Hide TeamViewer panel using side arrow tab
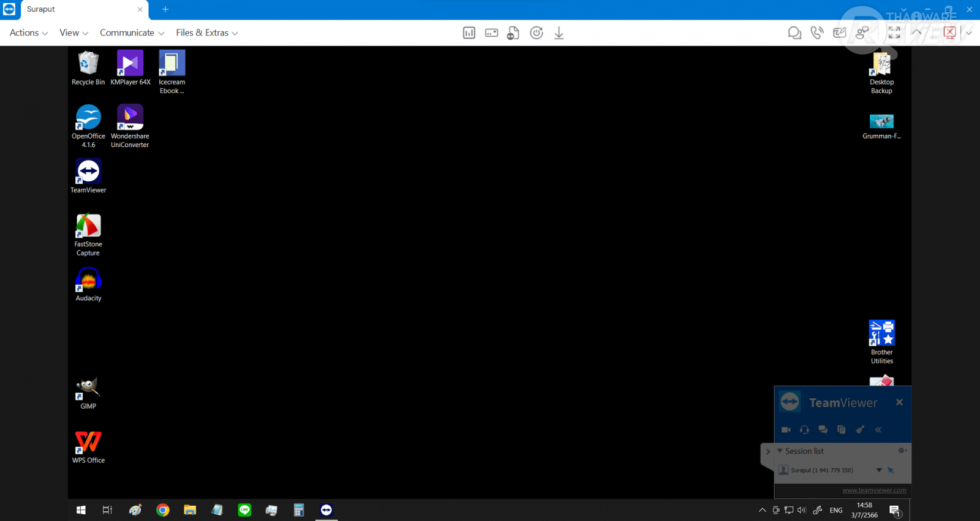 767,452
